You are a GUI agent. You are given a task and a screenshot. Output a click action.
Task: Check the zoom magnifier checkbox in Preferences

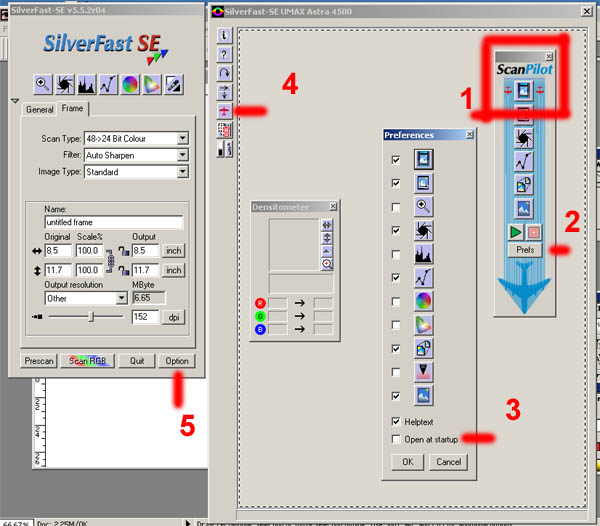coord(396,207)
